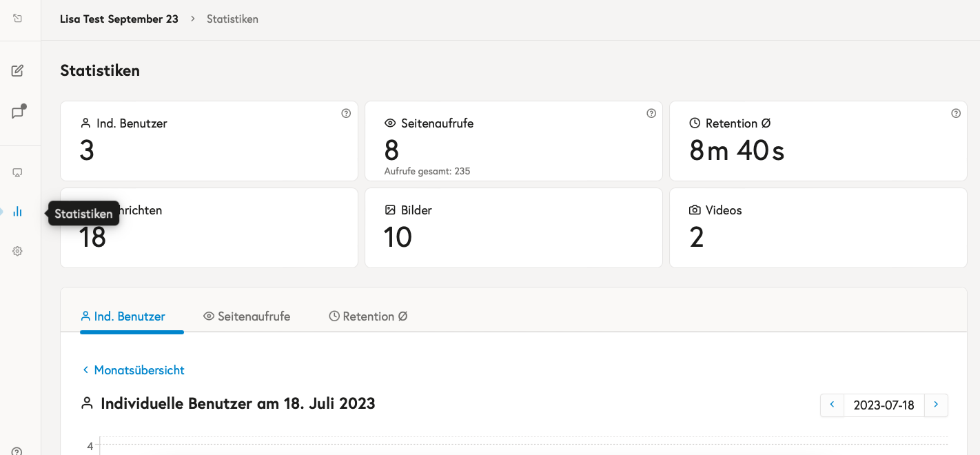Open the settings gear icon in the sidebar

18,252
